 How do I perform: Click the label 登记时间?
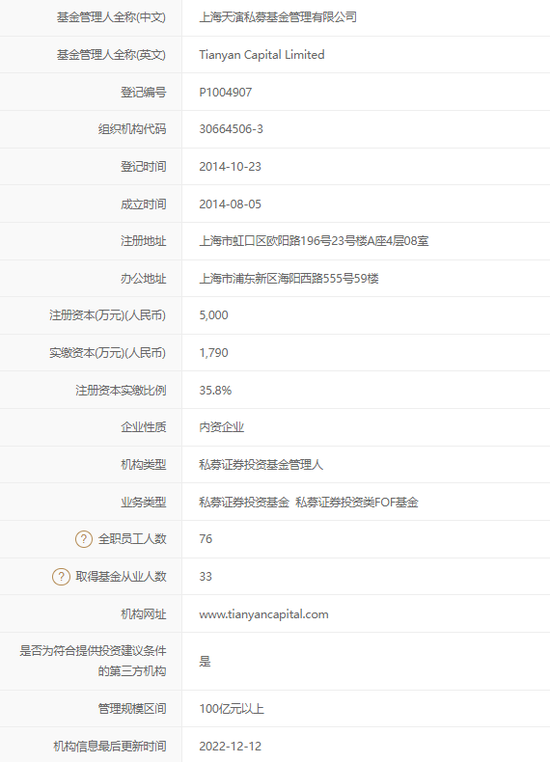pos(143,167)
